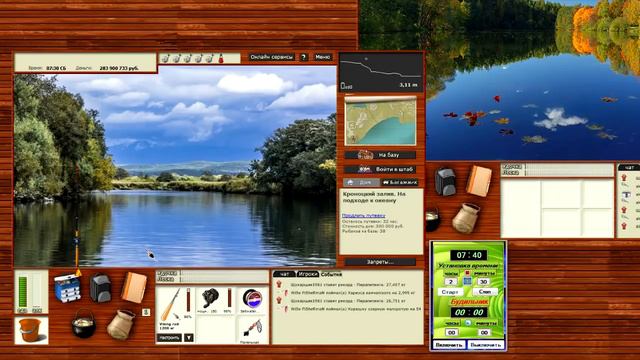Click the На базу button
Screen dimensions: 640x360
[x=380, y=155]
